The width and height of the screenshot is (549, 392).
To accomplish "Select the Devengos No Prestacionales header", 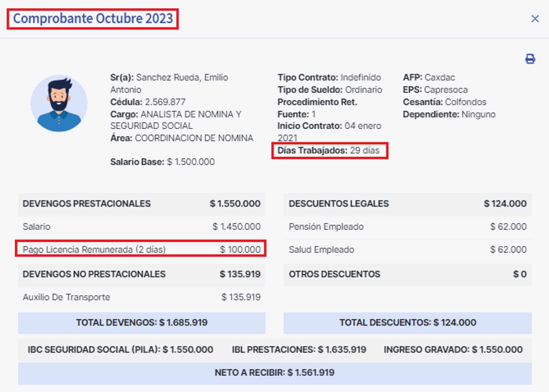I will pos(141,274).
